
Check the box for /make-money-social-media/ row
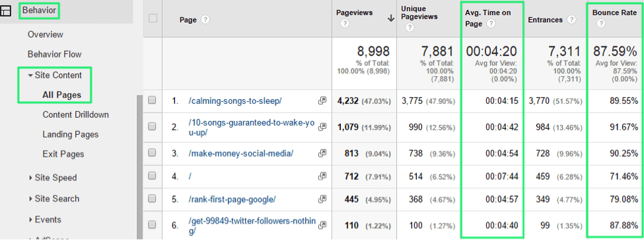[152, 153]
